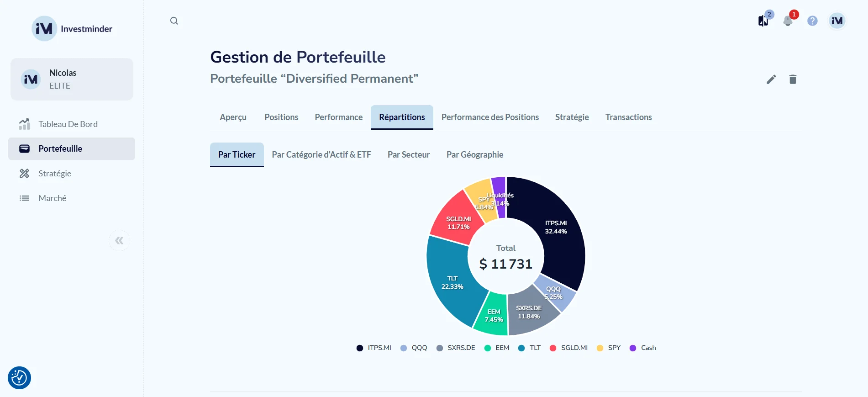Open the cookie consent badge
The image size is (868, 397).
click(x=19, y=378)
